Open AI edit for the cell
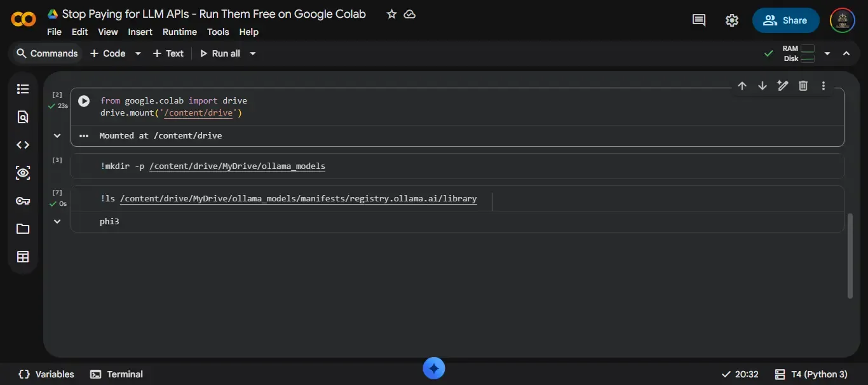 [783, 86]
